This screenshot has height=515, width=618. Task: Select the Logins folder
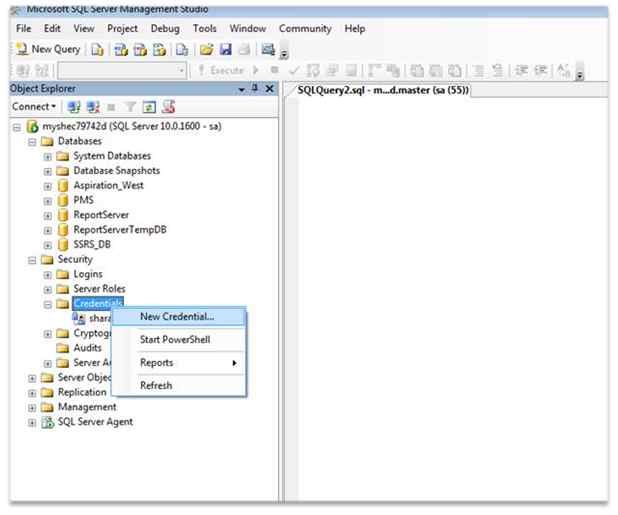click(x=88, y=274)
